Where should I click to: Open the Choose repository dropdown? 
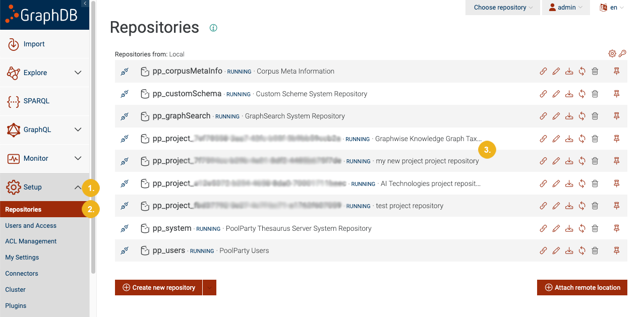click(x=502, y=7)
